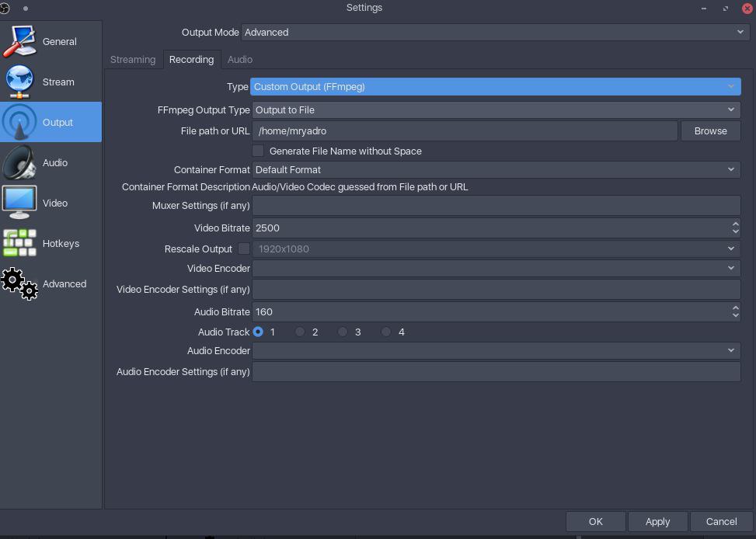
Task: Open the Container Format dropdown
Action: click(x=496, y=170)
